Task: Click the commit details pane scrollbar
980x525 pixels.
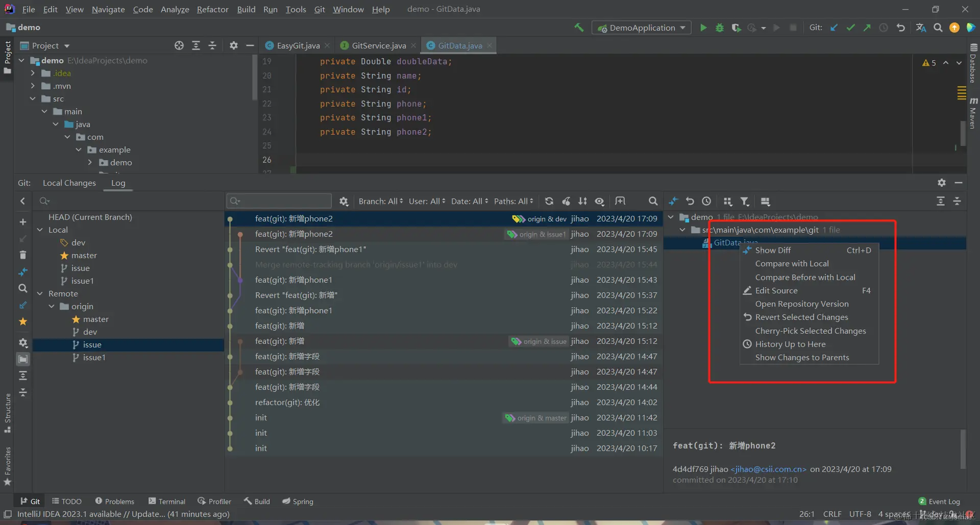Action: (963, 449)
